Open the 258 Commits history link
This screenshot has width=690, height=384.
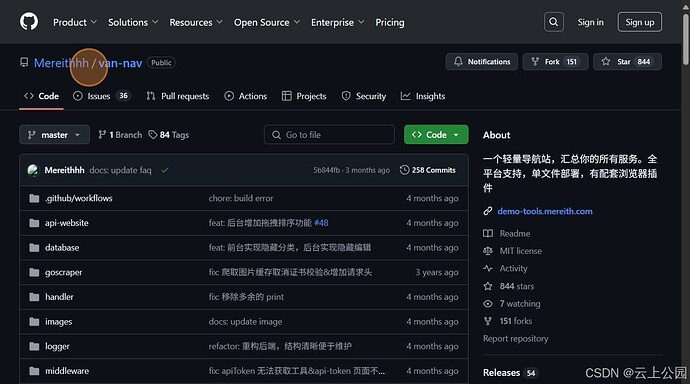428,170
